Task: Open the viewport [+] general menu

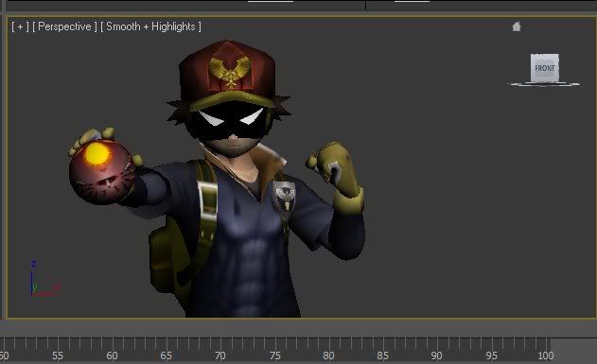Action: [x=20, y=26]
